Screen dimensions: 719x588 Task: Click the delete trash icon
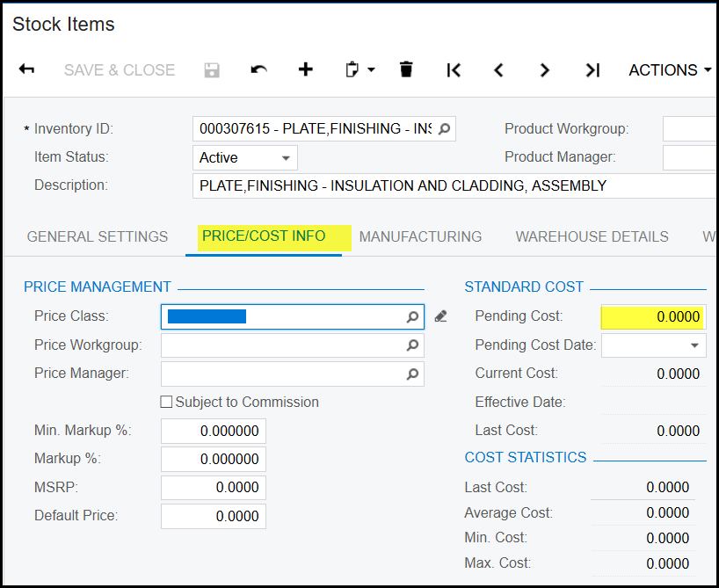click(405, 70)
